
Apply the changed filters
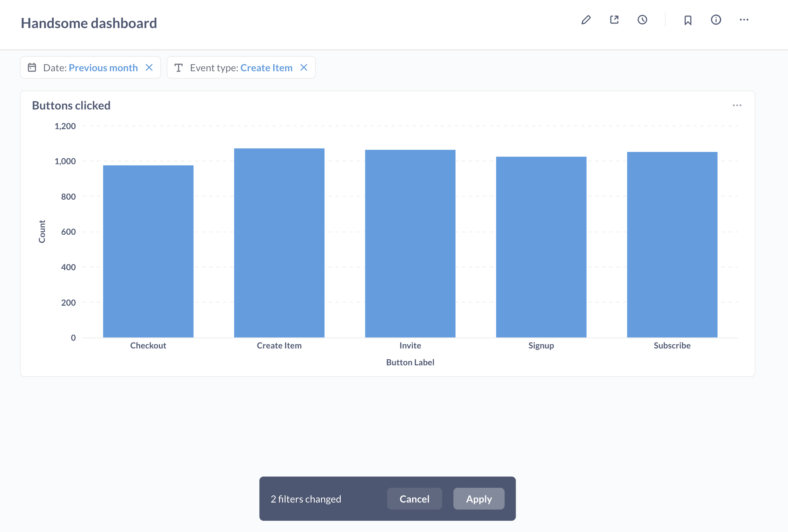[x=479, y=499]
